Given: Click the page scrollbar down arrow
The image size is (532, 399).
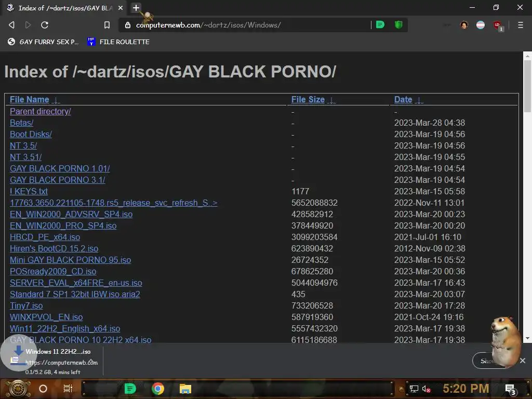Looking at the screenshot, I should 527,338.
